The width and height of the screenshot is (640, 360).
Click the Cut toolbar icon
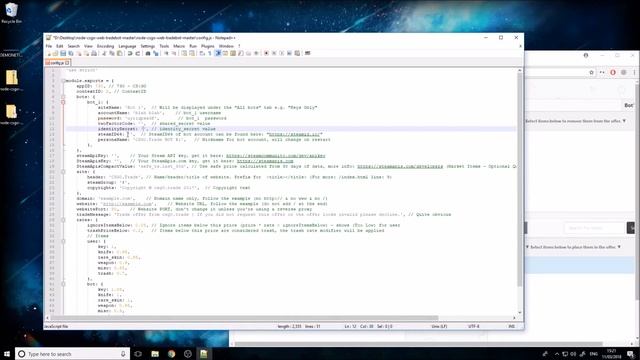(104, 53)
